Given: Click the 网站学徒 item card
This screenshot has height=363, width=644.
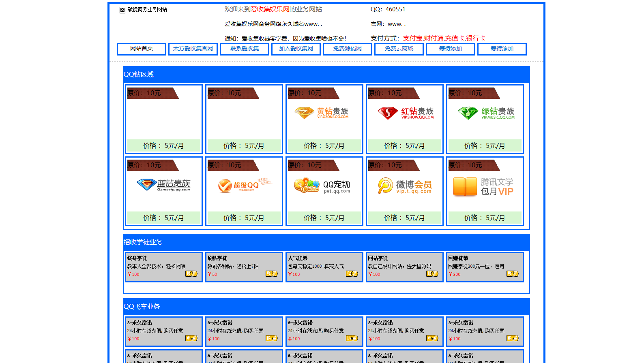Looking at the screenshot, I should pyautogui.click(x=404, y=267).
